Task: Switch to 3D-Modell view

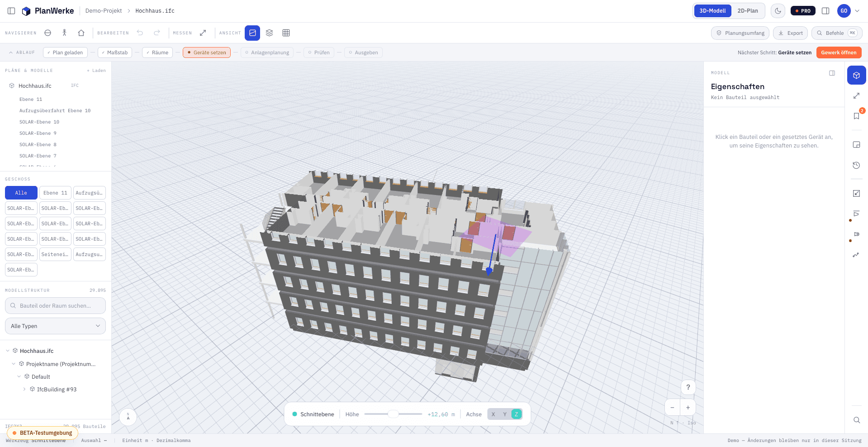Action: click(713, 11)
